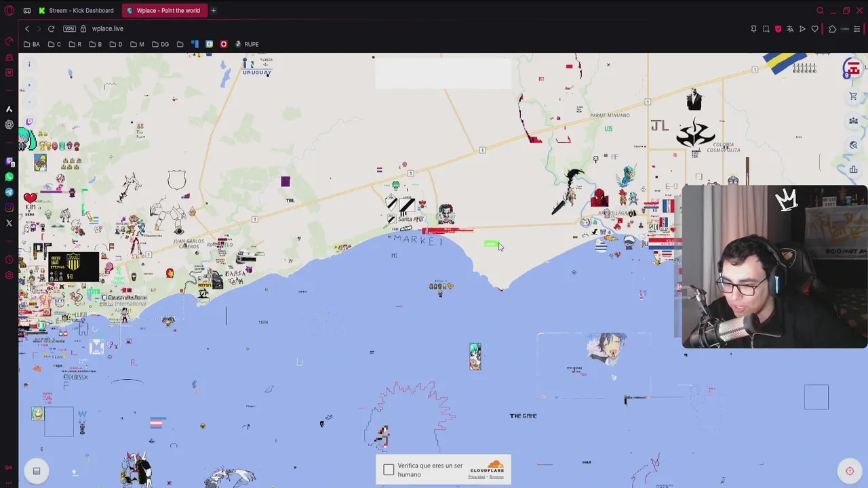Click the bottom-left map toggle button
This screenshot has width=868, height=488.
click(37, 471)
